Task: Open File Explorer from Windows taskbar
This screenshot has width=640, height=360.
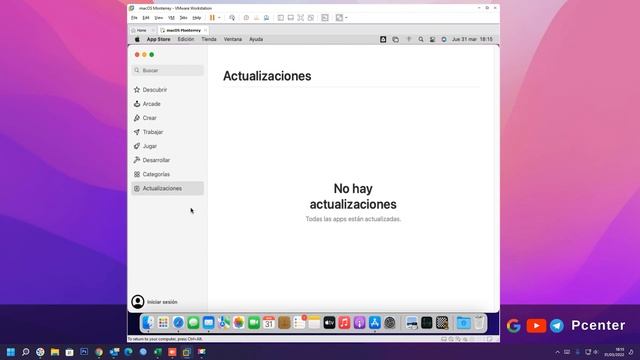Action: 55,352
